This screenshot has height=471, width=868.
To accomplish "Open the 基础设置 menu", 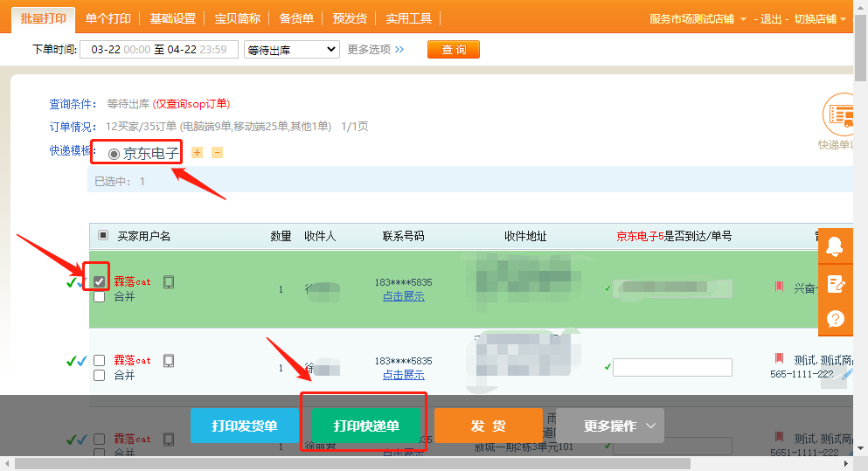I will pos(173,19).
